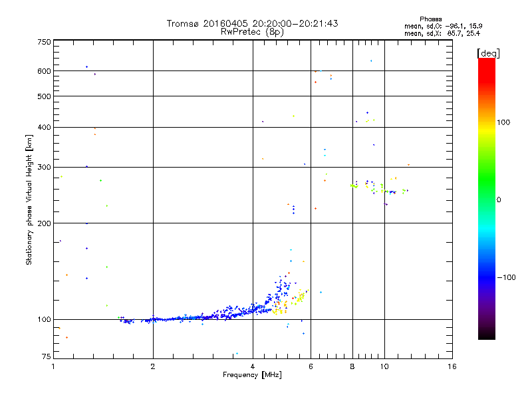The width and height of the screenshot is (532, 399).
Task: Click the "mean, sd,O: -96.1, 15.9" line
Action: (x=443, y=26)
